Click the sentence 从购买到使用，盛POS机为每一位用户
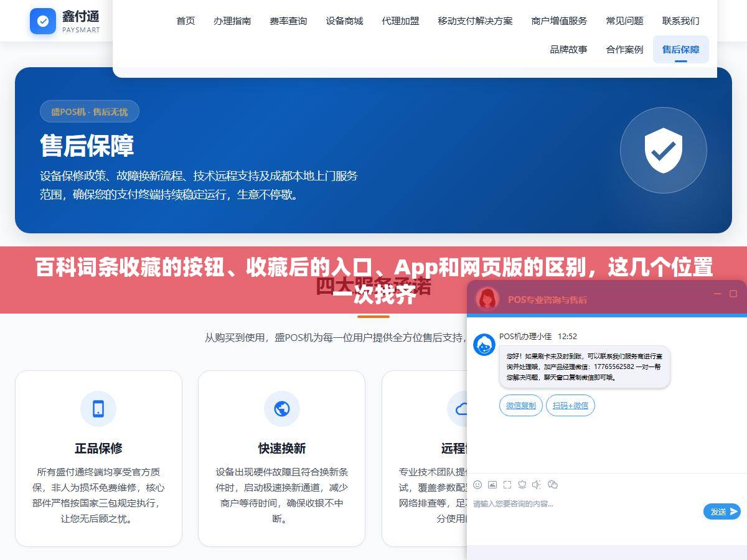 tap(336, 337)
